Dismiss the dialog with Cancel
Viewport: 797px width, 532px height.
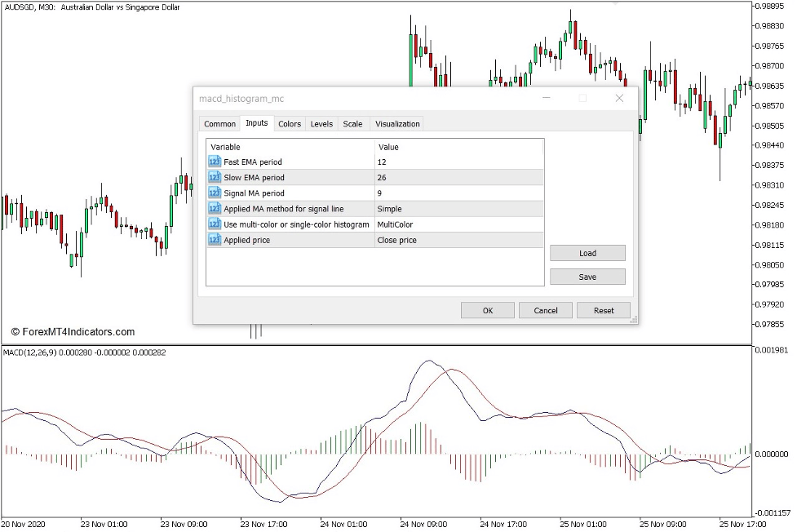click(x=545, y=310)
